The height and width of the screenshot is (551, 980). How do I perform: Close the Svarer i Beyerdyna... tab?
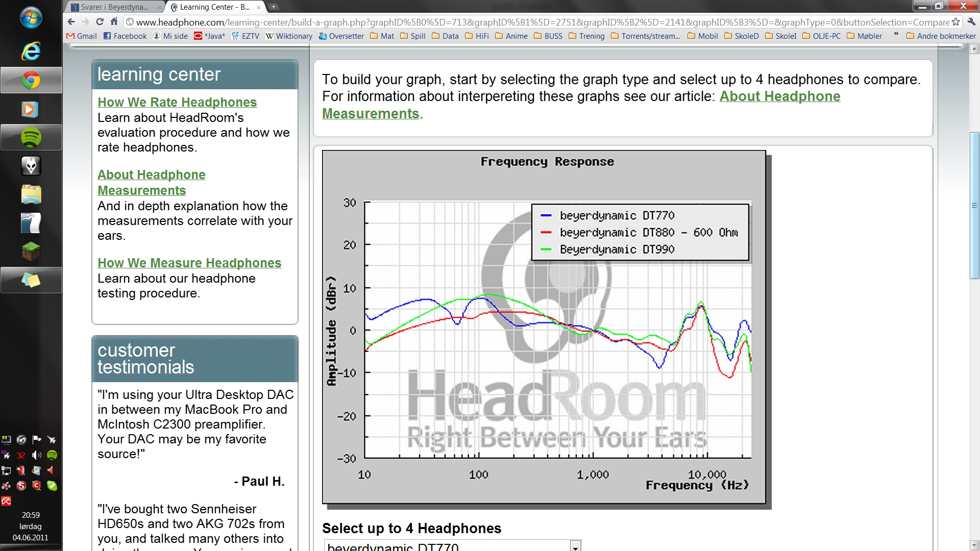pos(160,7)
